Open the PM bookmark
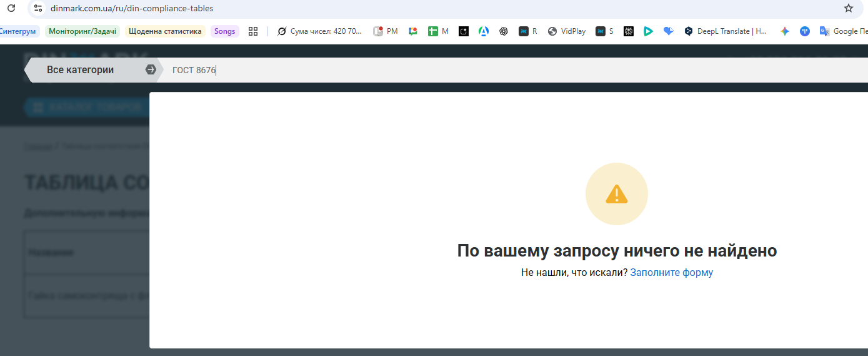The height and width of the screenshot is (356, 868). [x=386, y=31]
